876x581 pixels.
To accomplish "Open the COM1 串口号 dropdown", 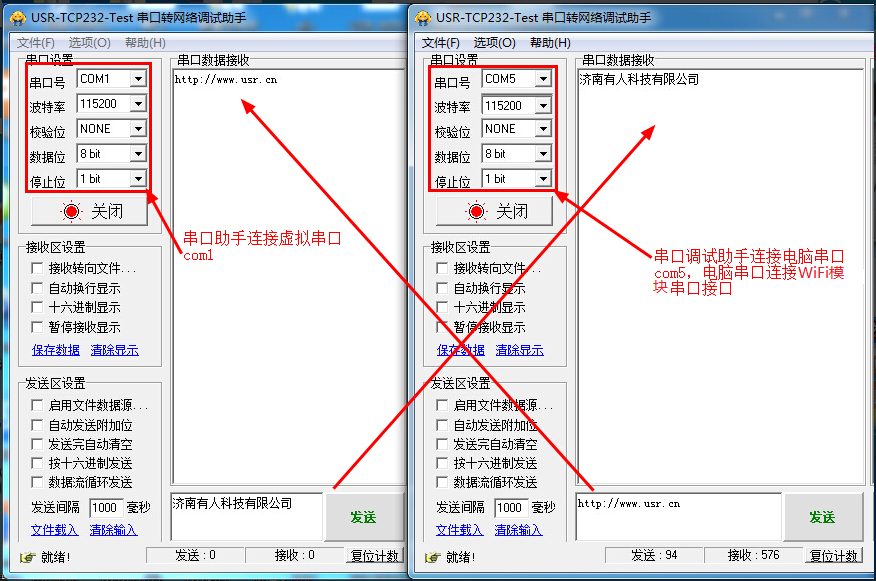I will [136, 79].
